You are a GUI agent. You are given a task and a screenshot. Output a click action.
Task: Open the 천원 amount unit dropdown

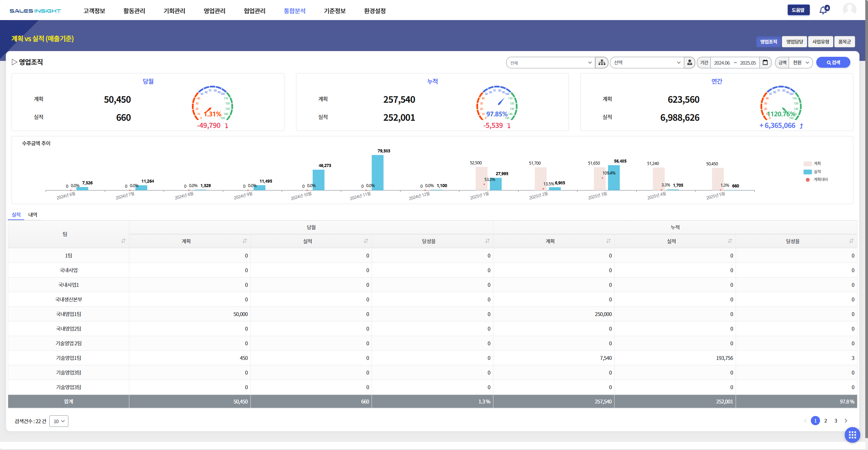(x=801, y=63)
